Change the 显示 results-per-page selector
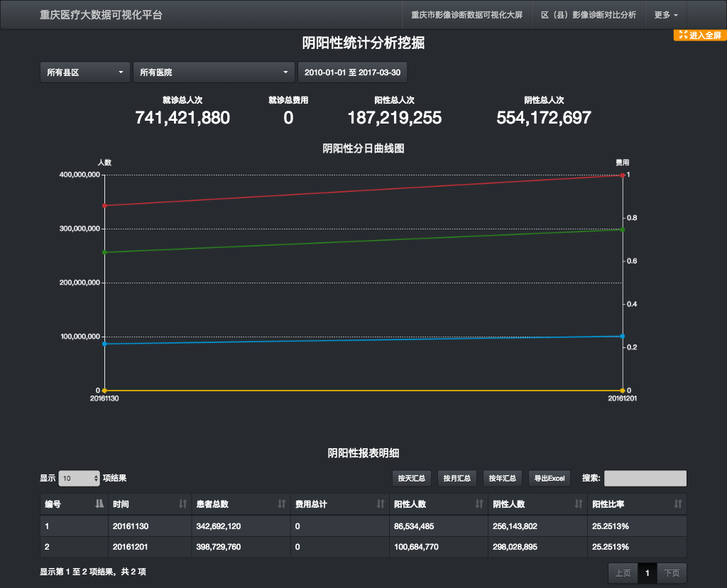This screenshot has height=588, width=727. (79, 479)
